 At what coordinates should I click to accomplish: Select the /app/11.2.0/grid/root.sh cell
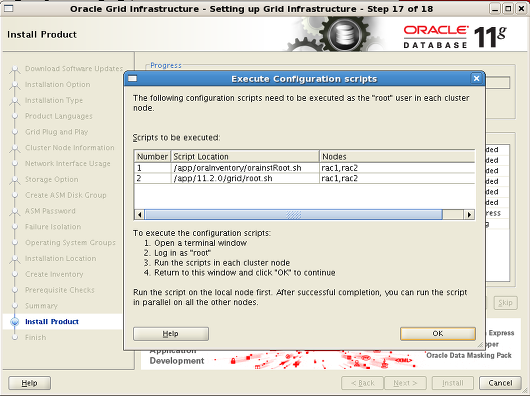(x=245, y=178)
